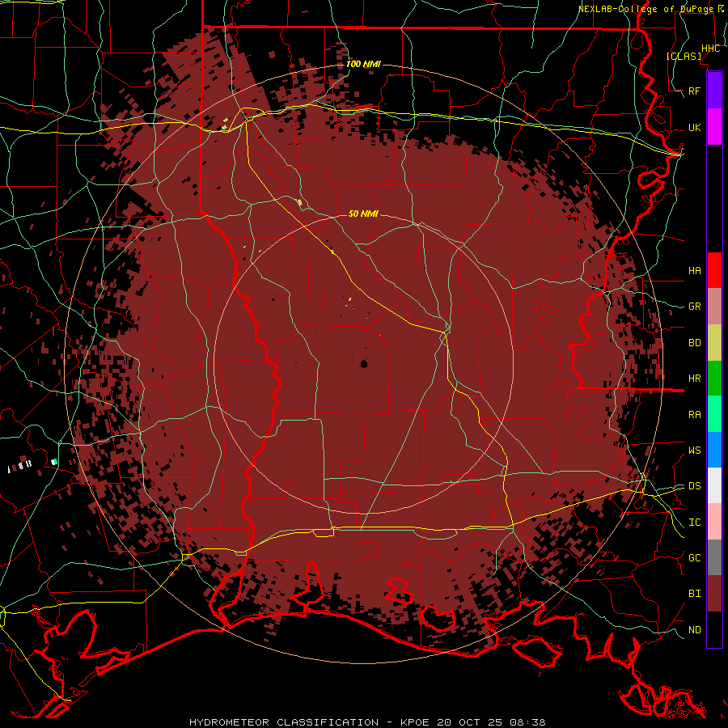Click the WS legend label
This screenshot has width=728, height=728.
point(695,451)
